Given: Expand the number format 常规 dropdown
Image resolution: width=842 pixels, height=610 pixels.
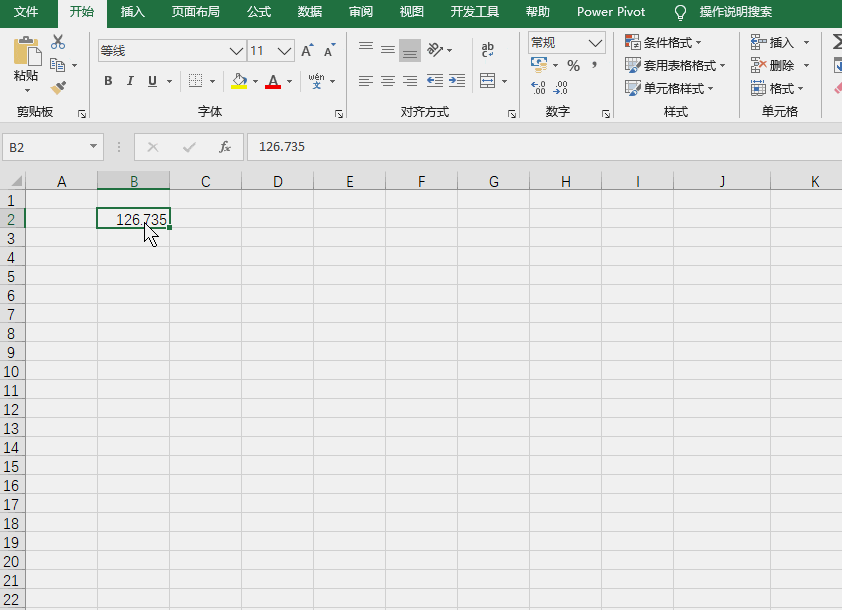Looking at the screenshot, I should [x=594, y=43].
